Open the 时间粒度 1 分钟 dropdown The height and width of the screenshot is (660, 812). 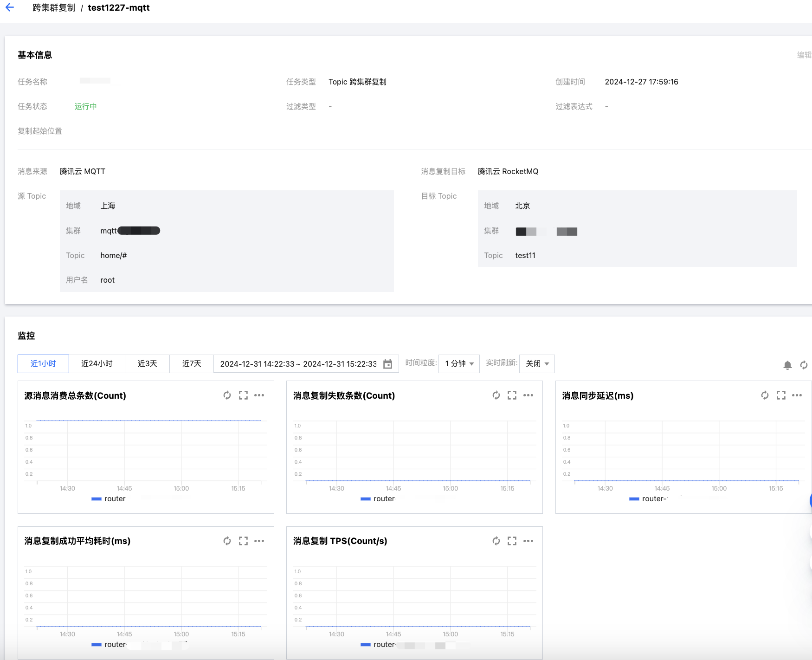click(x=459, y=364)
